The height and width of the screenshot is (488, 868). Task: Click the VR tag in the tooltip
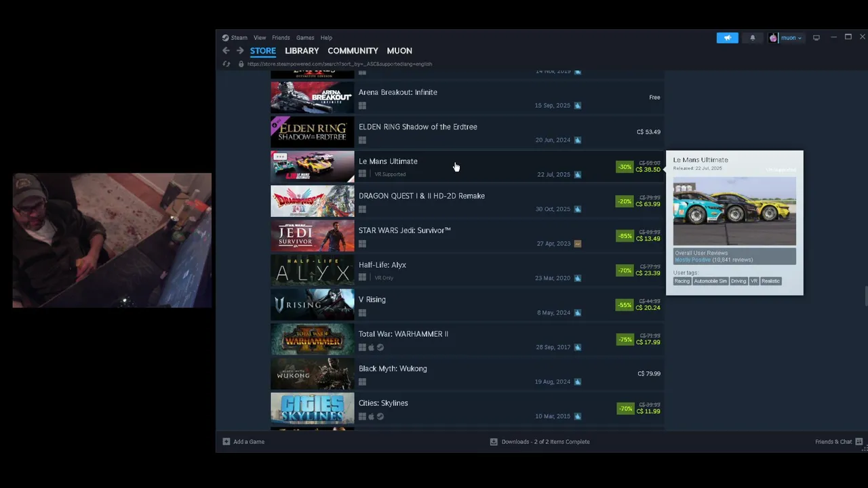click(753, 281)
